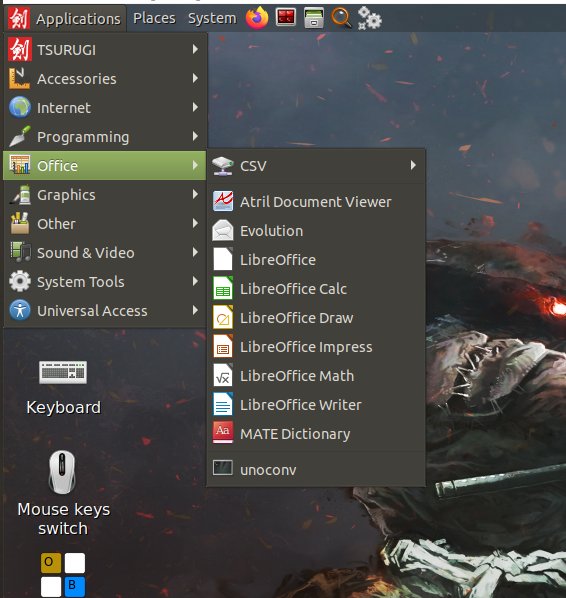Expand the CSV submenu arrow

pos(413,166)
